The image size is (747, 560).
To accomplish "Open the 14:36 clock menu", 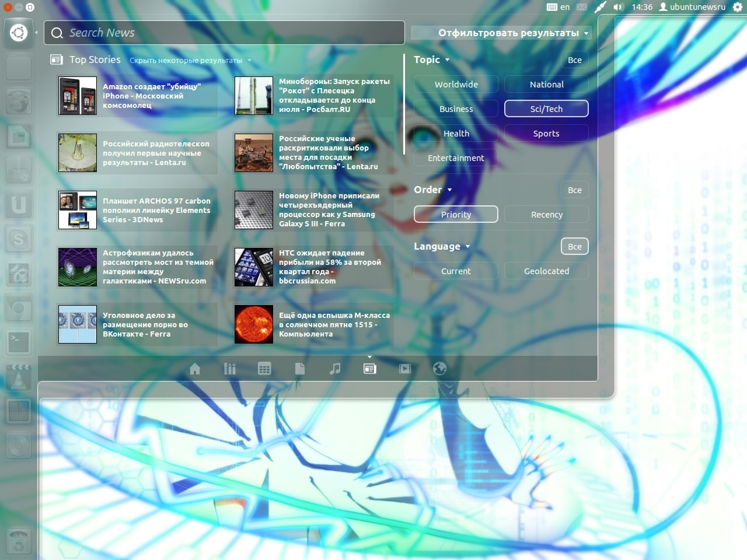I will point(642,7).
